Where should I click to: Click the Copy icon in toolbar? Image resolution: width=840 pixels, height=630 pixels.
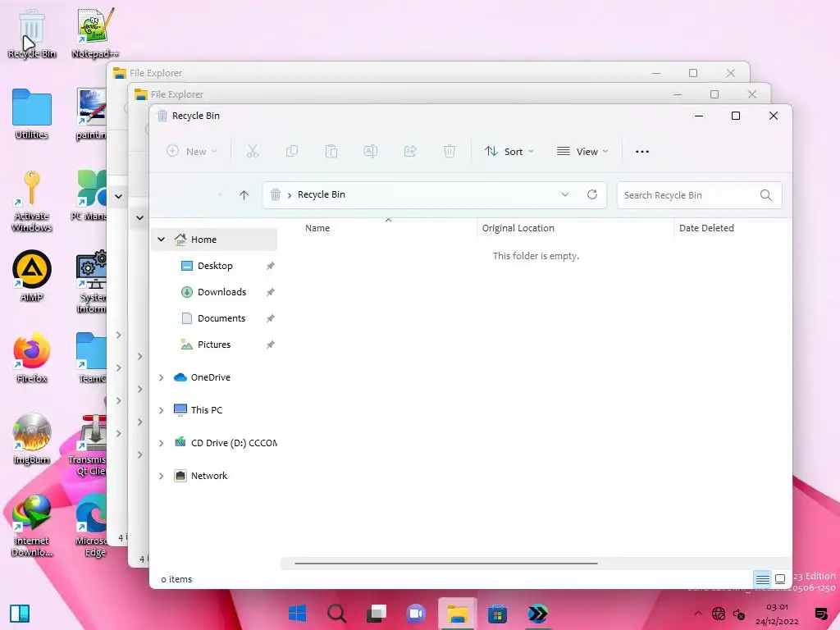pos(292,152)
